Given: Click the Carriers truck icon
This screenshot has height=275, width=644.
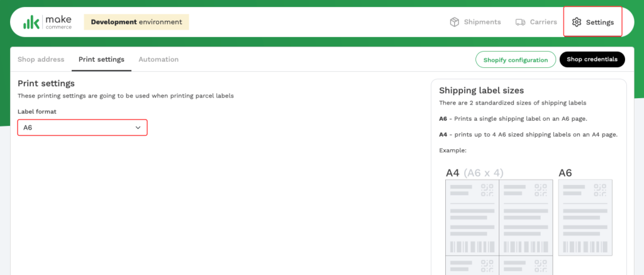Looking at the screenshot, I should pyautogui.click(x=520, y=22).
